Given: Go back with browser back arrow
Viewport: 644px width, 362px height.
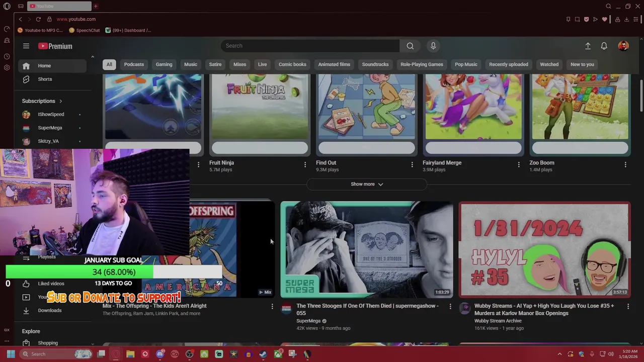Looking at the screenshot, I should pos(20,19).
